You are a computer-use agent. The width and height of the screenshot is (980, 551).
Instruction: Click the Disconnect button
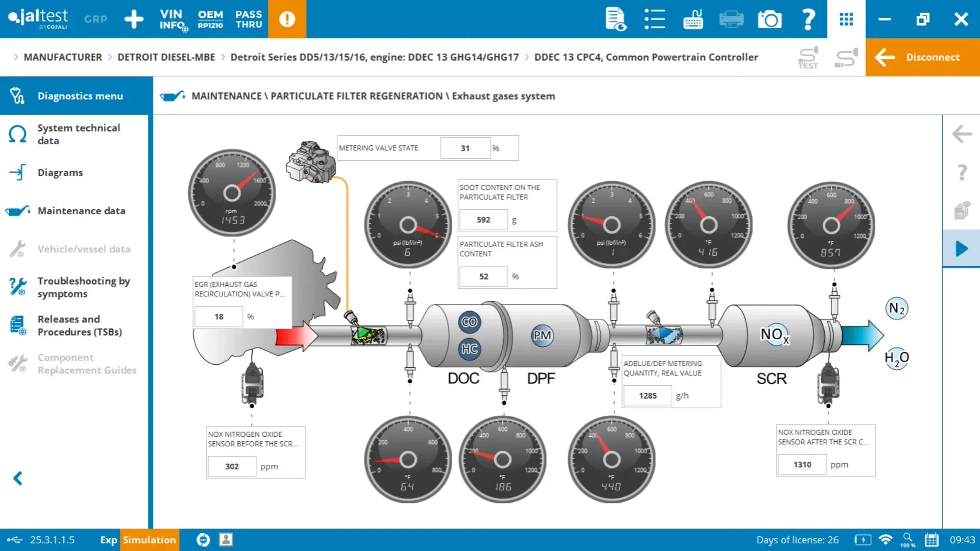point(923,57)
